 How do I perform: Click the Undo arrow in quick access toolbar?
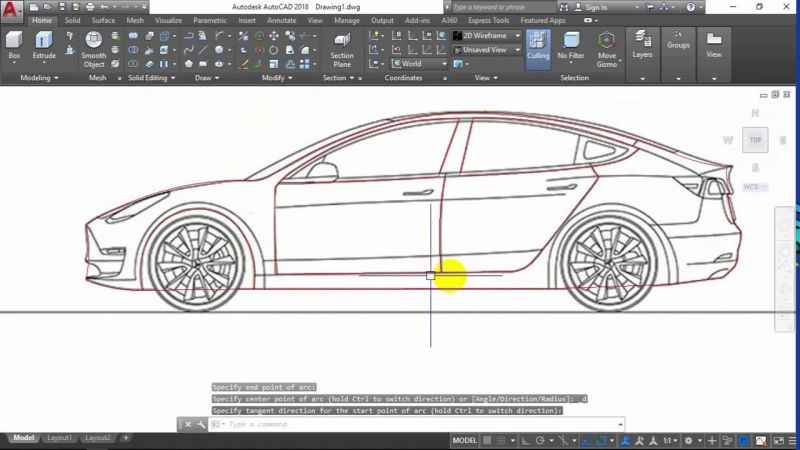coord(105,7)
